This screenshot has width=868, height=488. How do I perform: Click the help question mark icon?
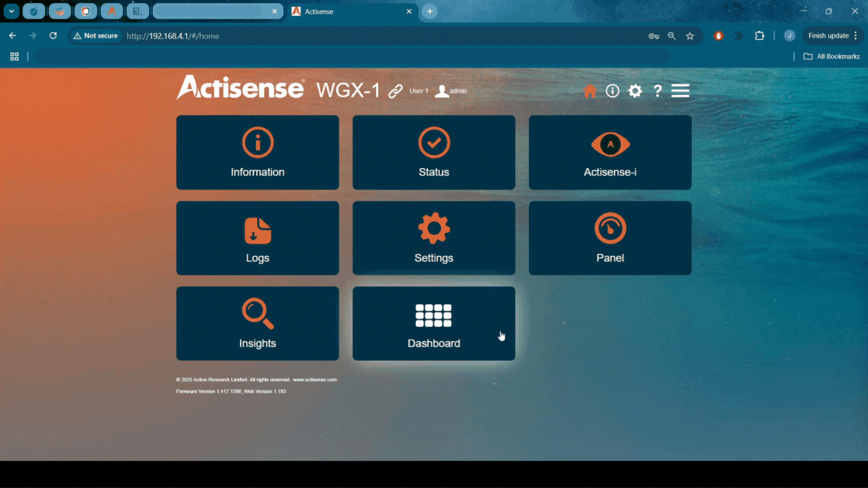pyautogui.click(x=658, y=91)
